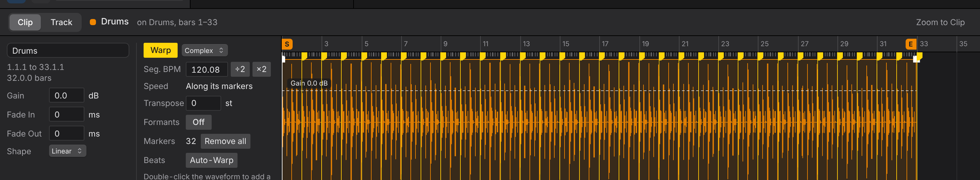Click the orange E end marker
The height and width of the screenshot is (180, 980).
coord(910,44)
